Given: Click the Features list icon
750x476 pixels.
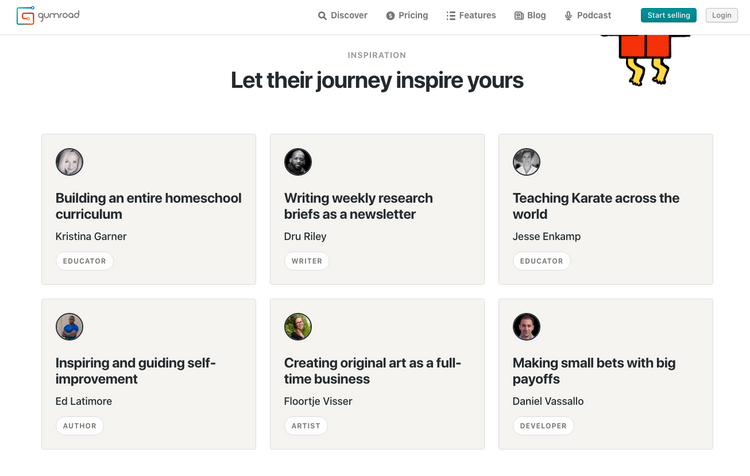Looking at the screenshot, I should click(x=451, y=16).
